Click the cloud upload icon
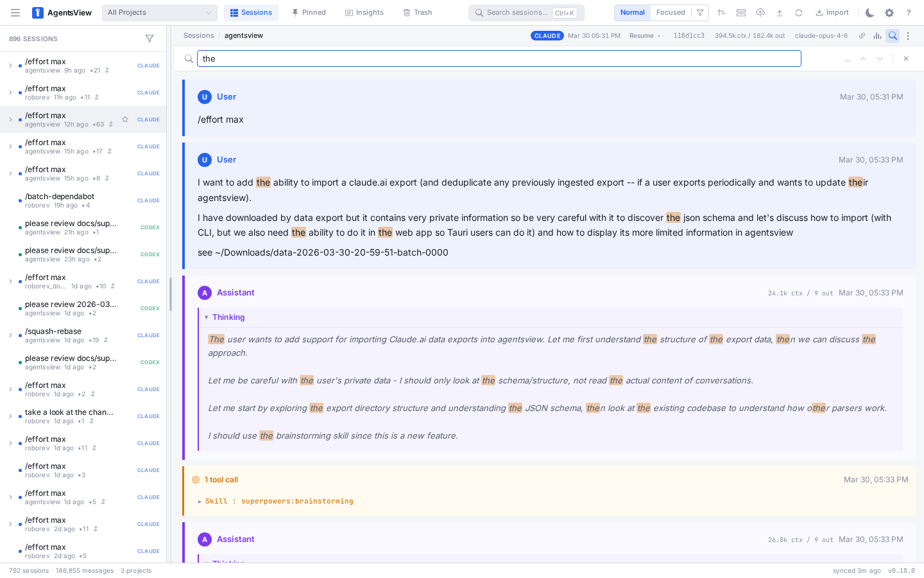Image resolution: width=924 pixels, height=578 pixels. pyautogui.click(x=760, y=13)
